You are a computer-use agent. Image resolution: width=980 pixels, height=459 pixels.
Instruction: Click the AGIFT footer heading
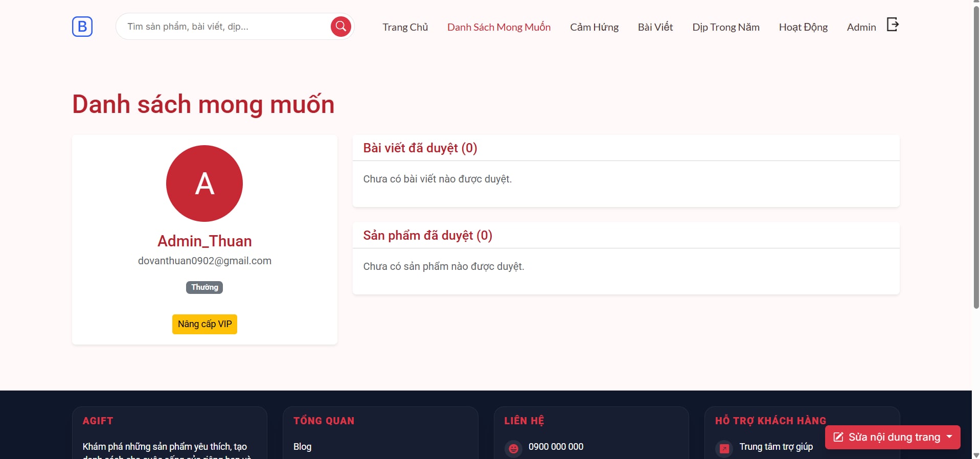tap(98, 421)
